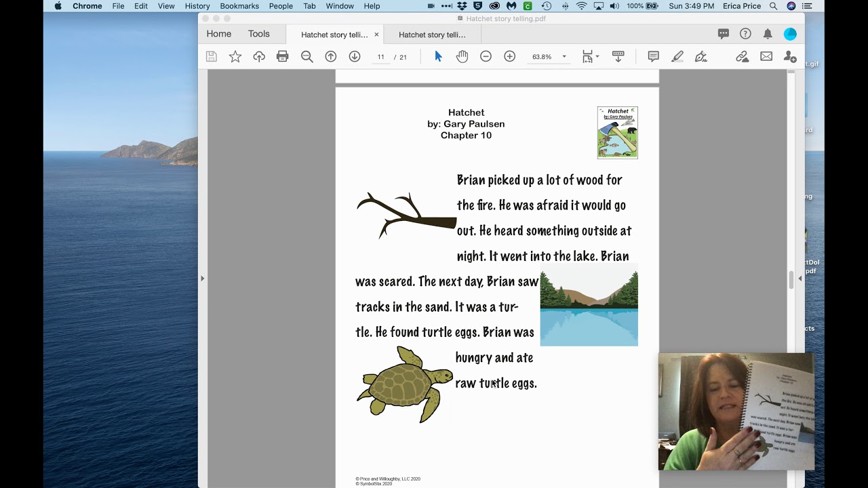Close the first Hatchet story document tab
This screenshot has height=488, width=868.
click(x=376, y=35)
